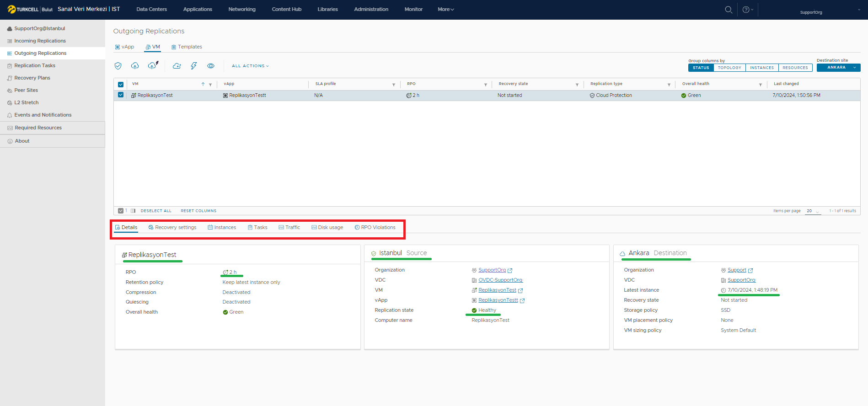This screenshot has width=868, height=406.
Task: Open Data Centers in top navigation
Action: coord(152,9)
